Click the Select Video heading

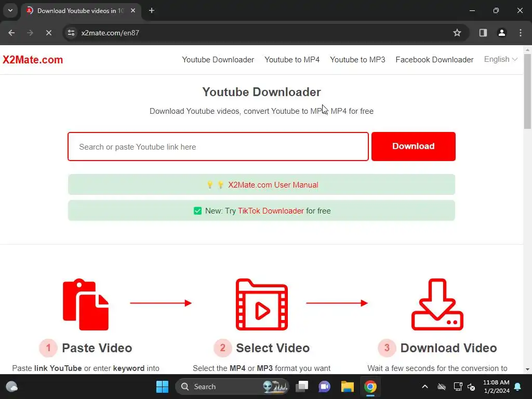(273, 348)
